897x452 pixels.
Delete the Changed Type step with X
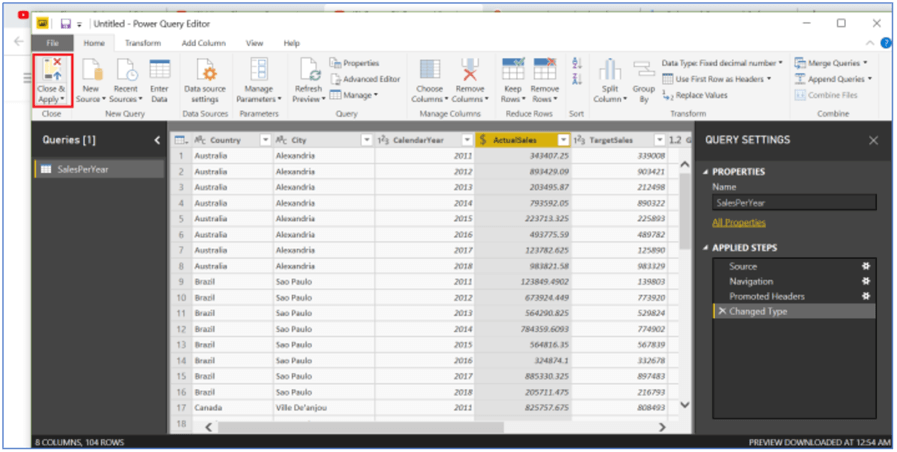pyautogui.click(x=722, y=312)
